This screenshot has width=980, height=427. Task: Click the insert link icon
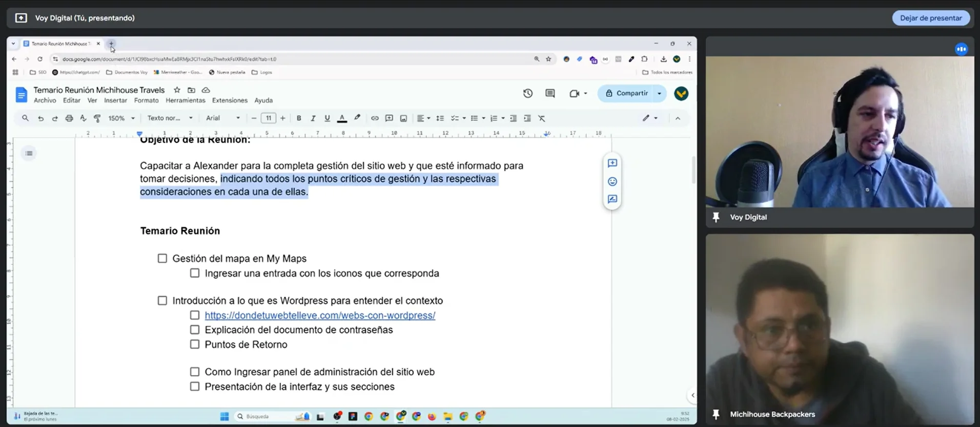point(375,118)
